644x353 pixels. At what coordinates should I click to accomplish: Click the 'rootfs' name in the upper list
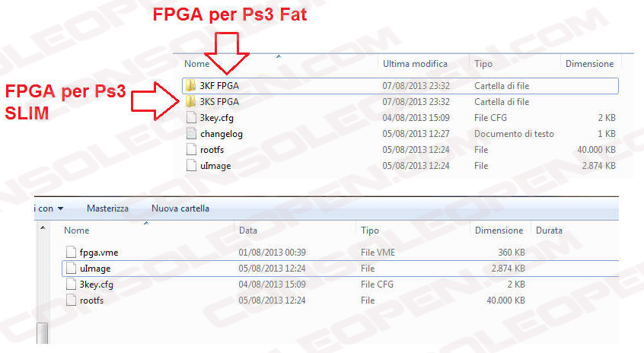point(212,150)
